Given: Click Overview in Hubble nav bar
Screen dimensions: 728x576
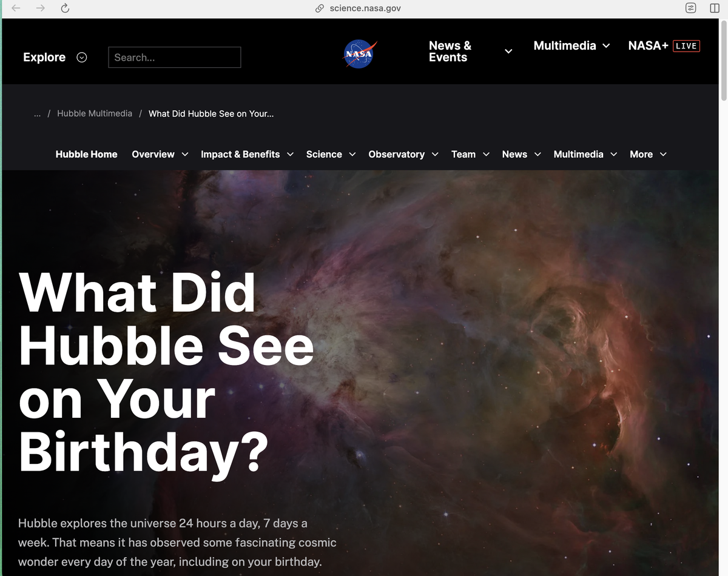Looking at the screenshot, I should (x=153, y=154).
